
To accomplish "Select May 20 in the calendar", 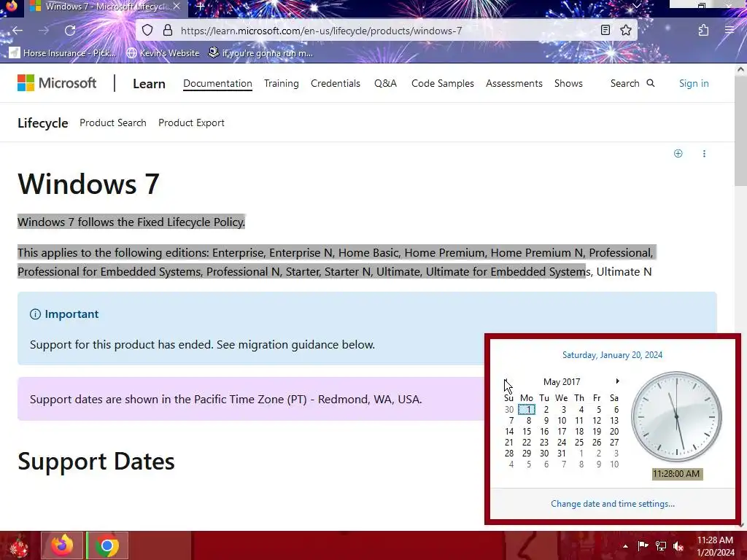I will [x=614, y=432].
